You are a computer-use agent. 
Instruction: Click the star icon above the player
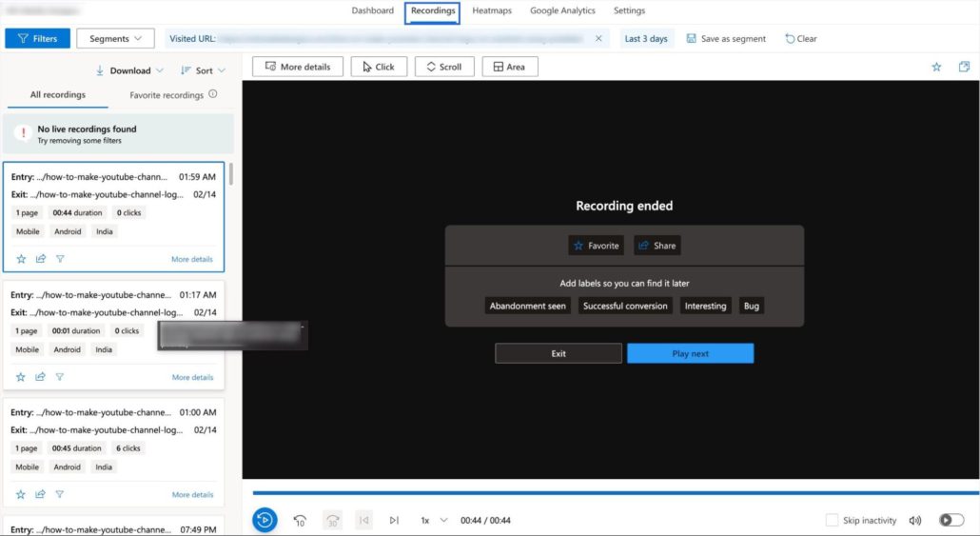tap(936, 67)
